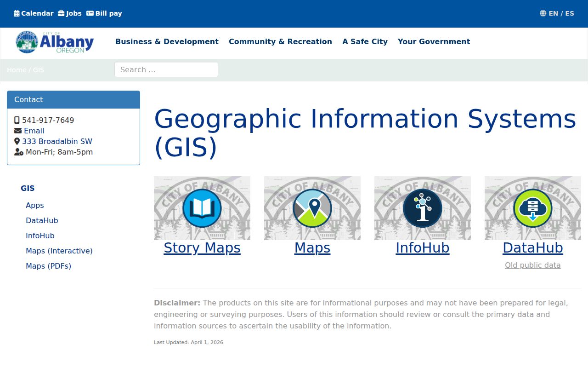Screen dimensions: 588x368
Task: Click the phone number 541-917-7649
Action: tap(48, 120)
